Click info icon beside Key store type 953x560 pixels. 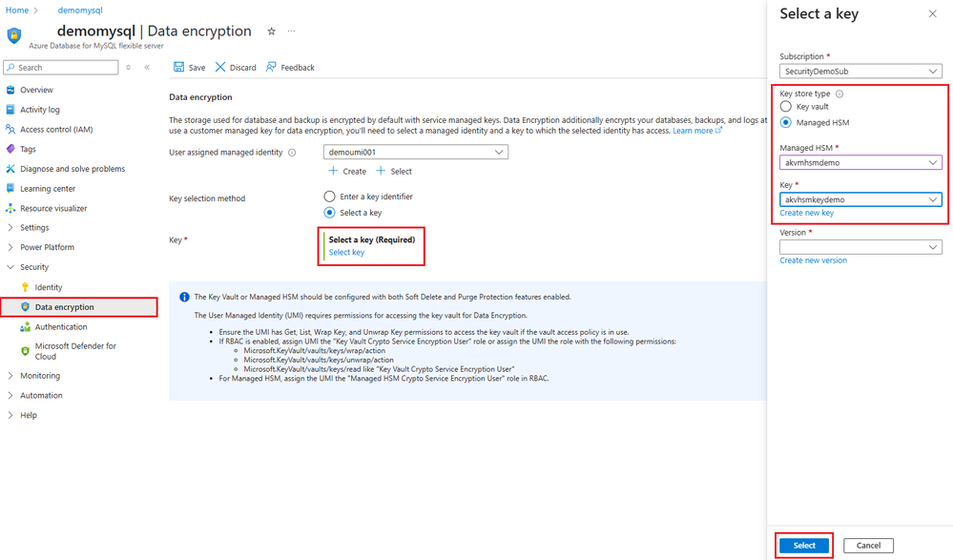tap(839, 93)
